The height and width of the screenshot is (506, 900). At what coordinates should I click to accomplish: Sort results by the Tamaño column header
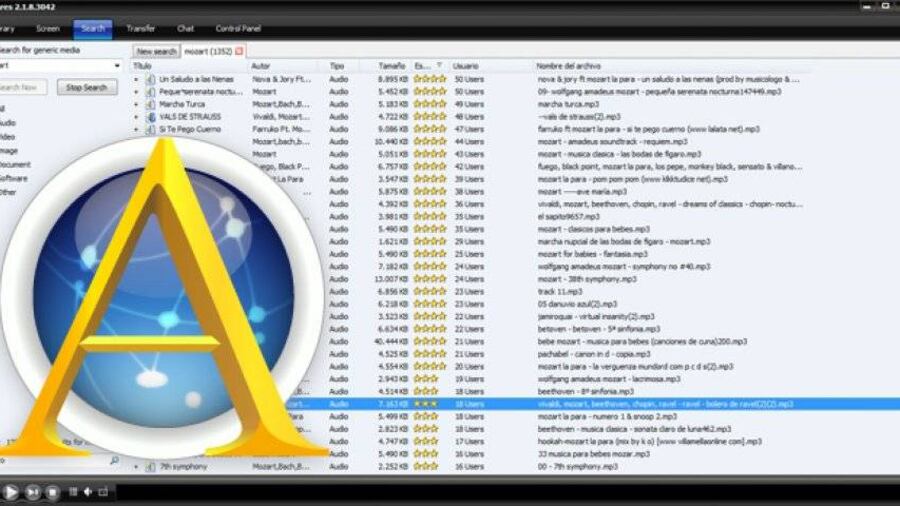[388, 66]
